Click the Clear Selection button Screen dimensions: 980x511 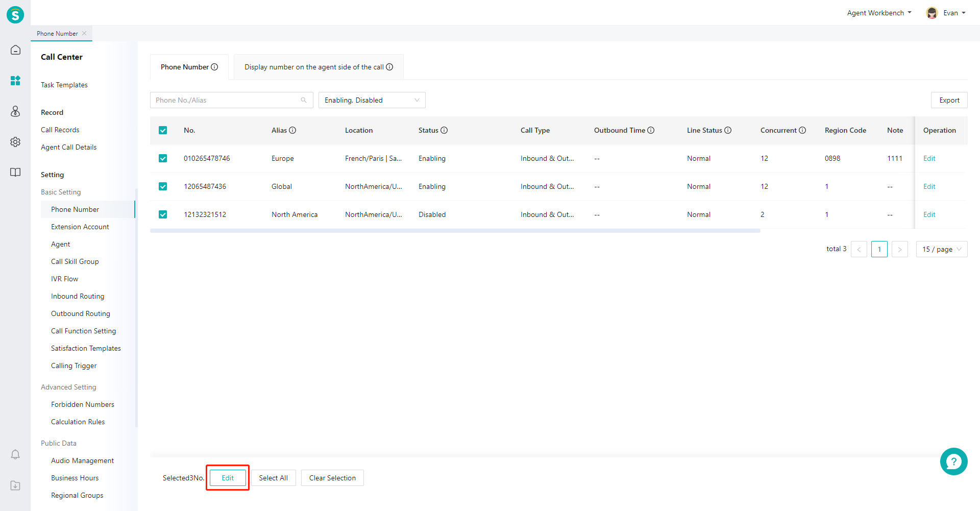pyautogui.click(x=332, y=478)
